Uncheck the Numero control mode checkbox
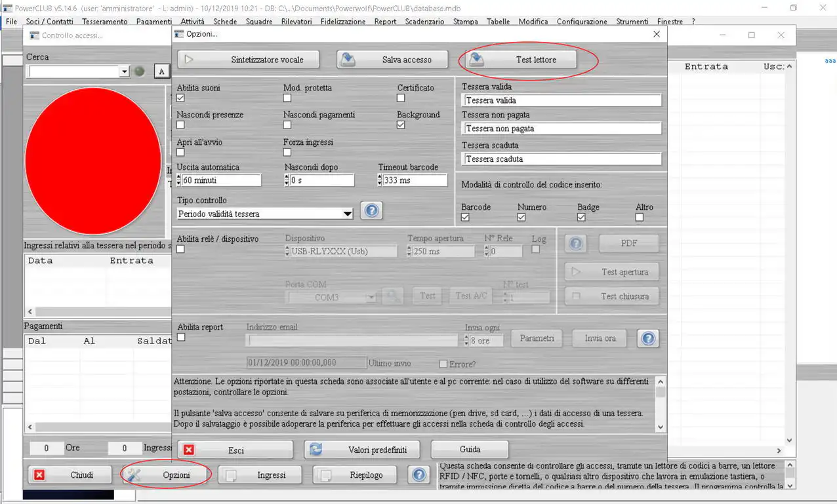Screen dimensions: 837x504 (x=521, y=218)
